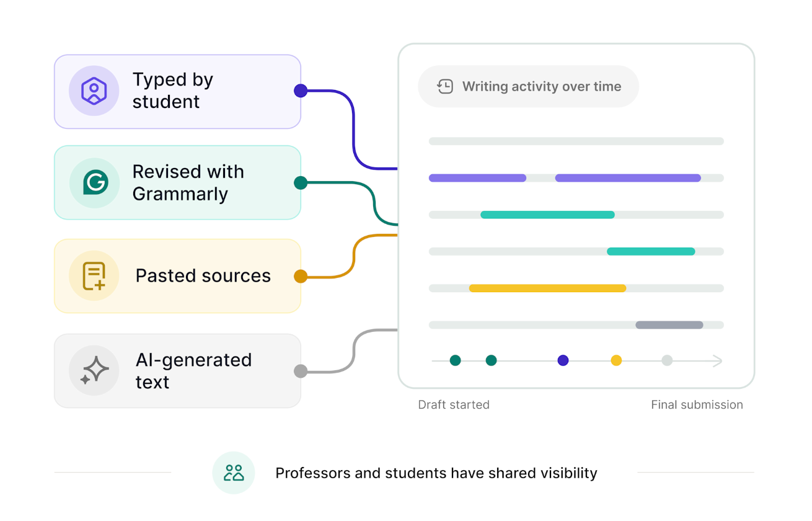Click the green Grammarly G logo
Image resolution: width=812 pixels, height=521 pixels.
click(x=95, y=182)
